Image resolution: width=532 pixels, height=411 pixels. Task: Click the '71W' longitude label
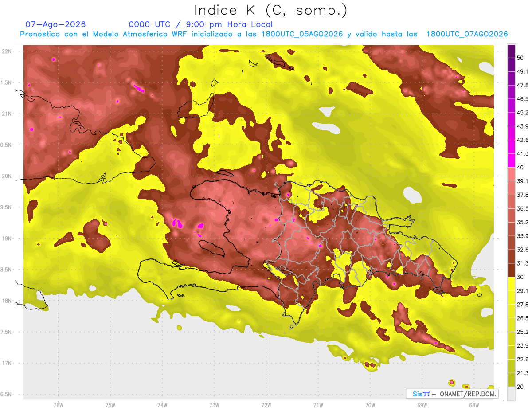[318, 405]
